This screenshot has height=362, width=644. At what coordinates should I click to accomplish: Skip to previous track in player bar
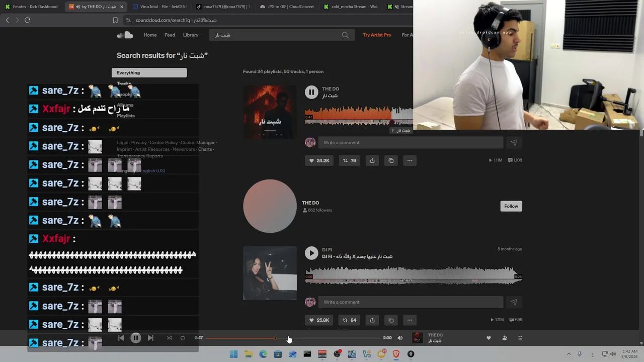pyautogui.click(x=121, y=338)
